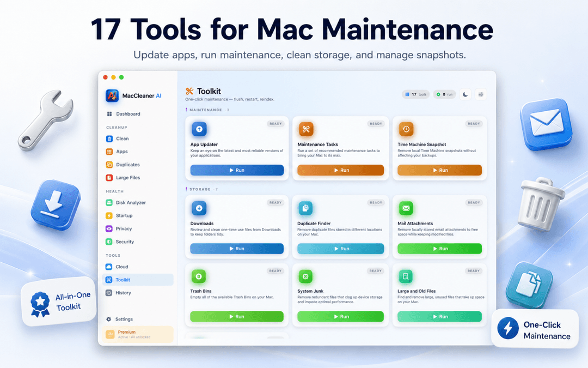Run the Duplicate Finder
588x368 pixels.
coord(340,249)
